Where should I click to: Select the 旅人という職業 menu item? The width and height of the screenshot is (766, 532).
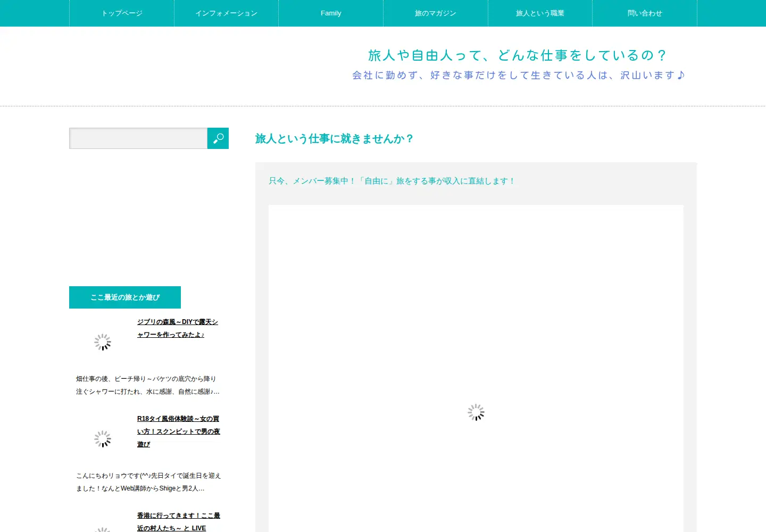coord(540,13)
